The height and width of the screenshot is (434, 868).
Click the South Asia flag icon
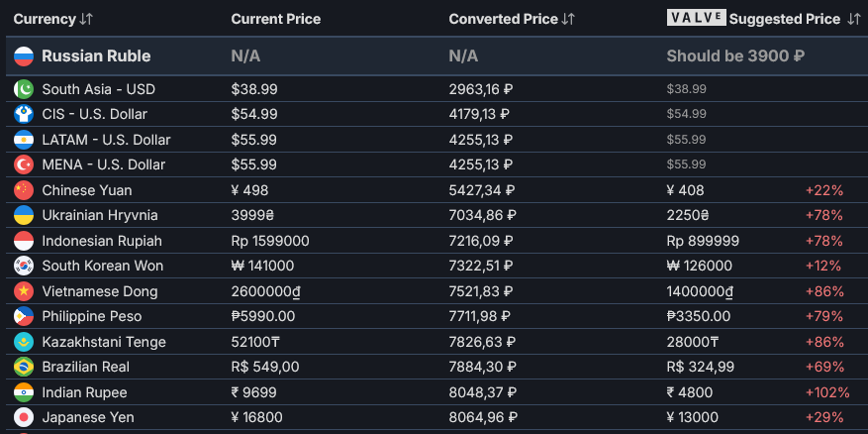(x=24, y=89)
